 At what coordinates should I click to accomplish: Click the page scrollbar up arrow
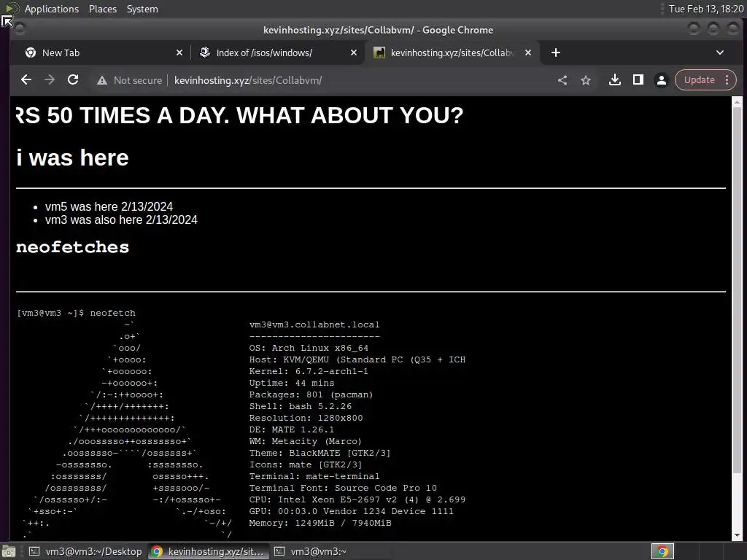pyautogui.click(x=737, y=102)
